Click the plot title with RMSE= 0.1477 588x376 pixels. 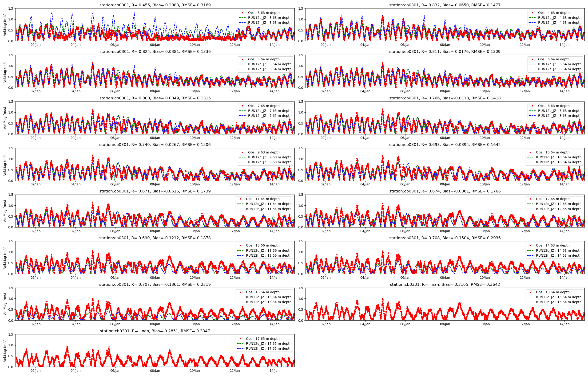[x=445, y=5]
